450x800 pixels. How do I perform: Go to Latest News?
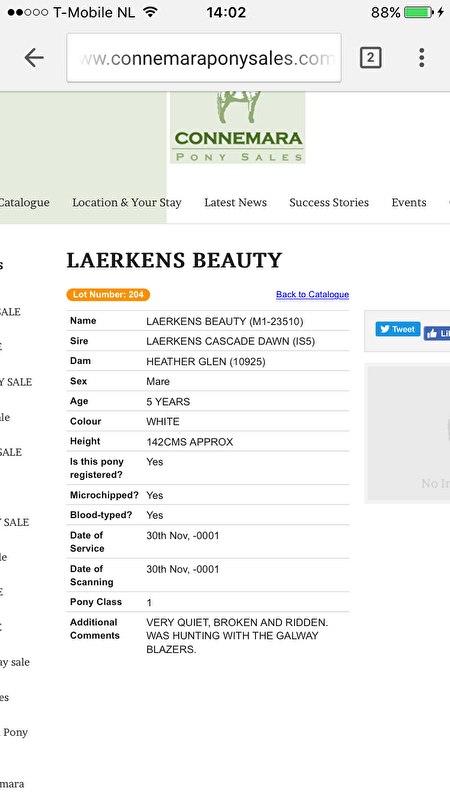[x=236, y=203]
